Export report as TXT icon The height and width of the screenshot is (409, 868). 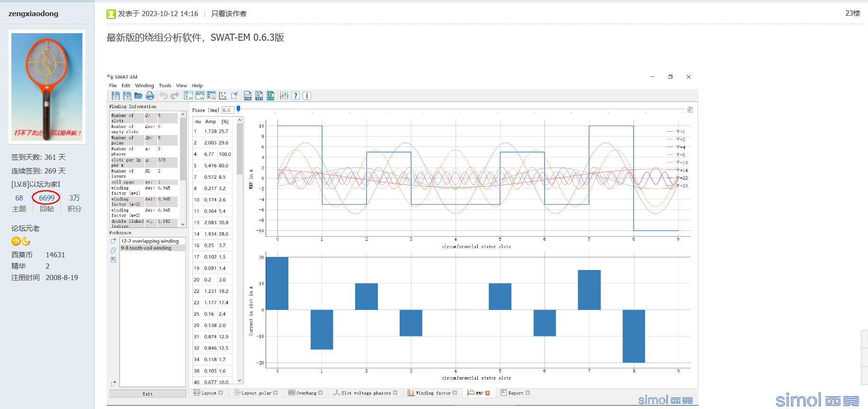(x=259, y=96)
